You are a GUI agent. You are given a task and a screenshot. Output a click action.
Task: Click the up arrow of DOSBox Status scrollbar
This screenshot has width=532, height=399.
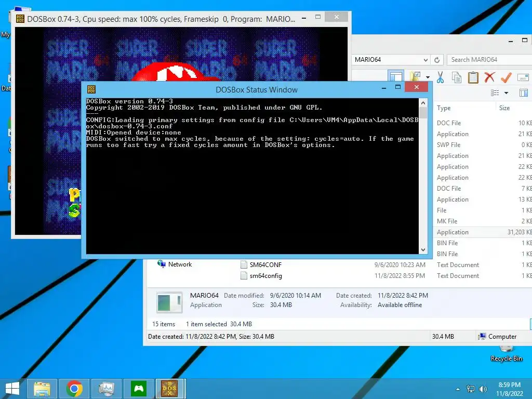click(x=423, y=102)
